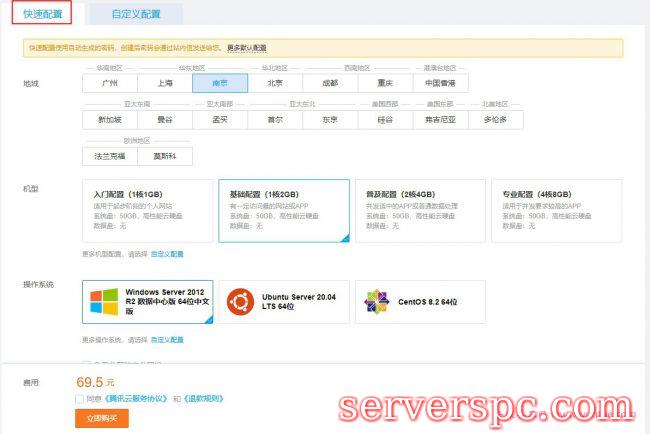Tick the 同意 service agreement checkbox
The image size is (650, 434).
point(80,398)
